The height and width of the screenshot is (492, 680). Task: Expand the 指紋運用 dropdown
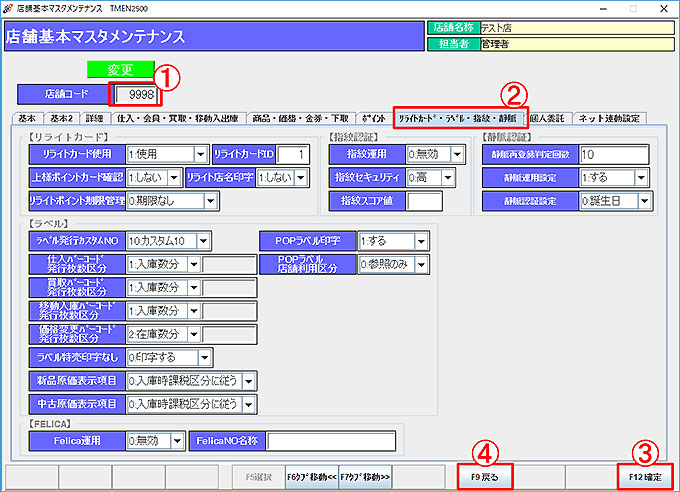[x=457, y=154]
